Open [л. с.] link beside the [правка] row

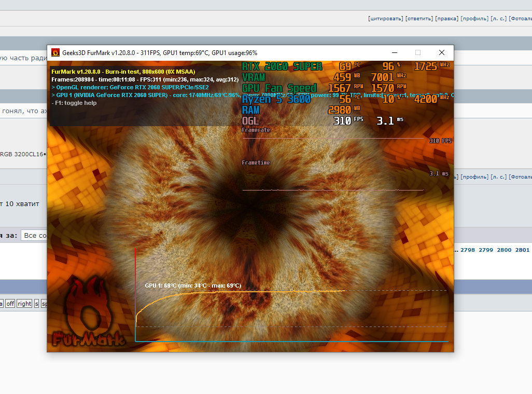point(498,18)
